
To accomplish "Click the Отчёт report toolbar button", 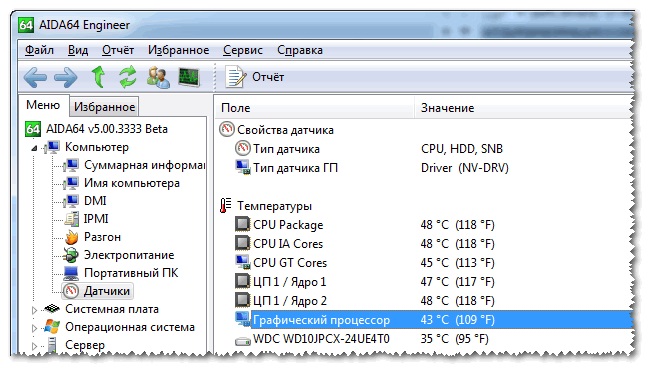I will (x=255, y=77).
